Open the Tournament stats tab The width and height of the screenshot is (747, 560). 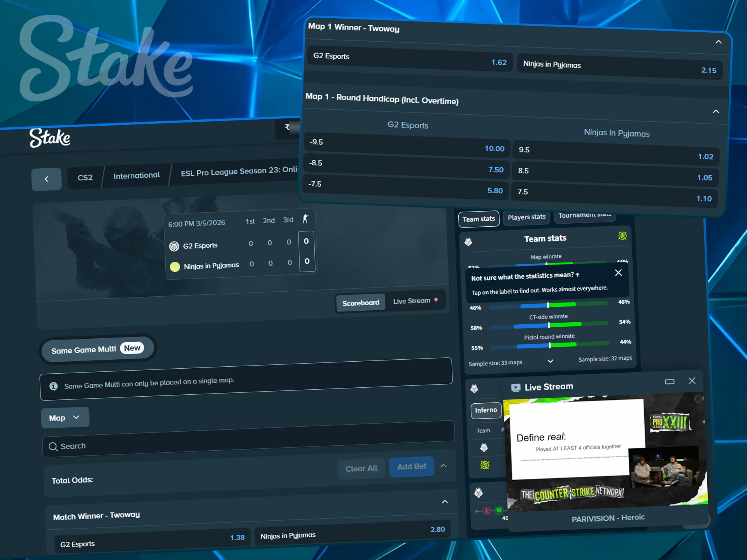(585, 215)
